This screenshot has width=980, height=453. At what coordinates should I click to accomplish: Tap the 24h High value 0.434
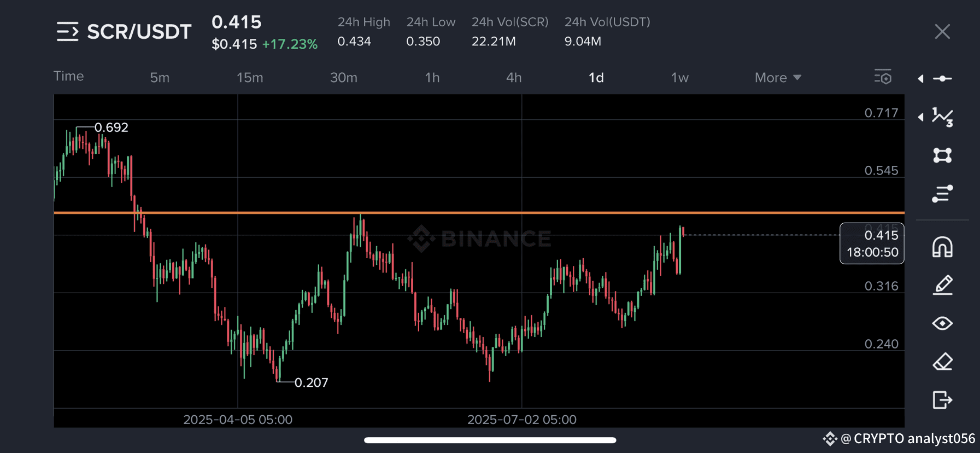click(354, 42)
